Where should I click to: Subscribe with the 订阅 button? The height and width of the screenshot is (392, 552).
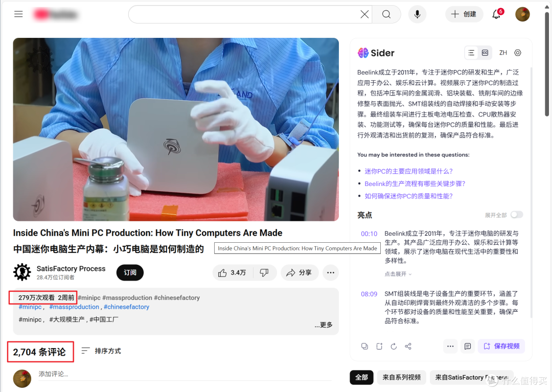(x=130, y=273)
